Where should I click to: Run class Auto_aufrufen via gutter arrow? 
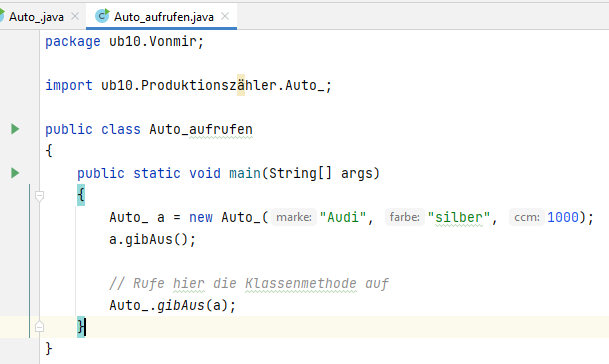click(15, 129)
